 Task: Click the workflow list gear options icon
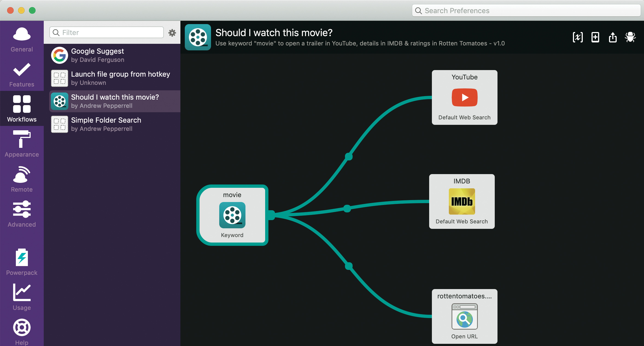pyautogui.click(x=172, y=33)
